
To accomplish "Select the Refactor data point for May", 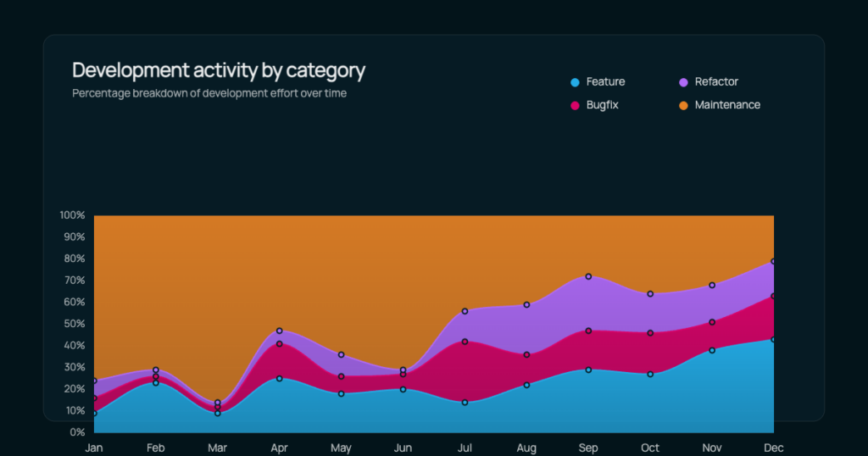I will (x=341, y=355).
